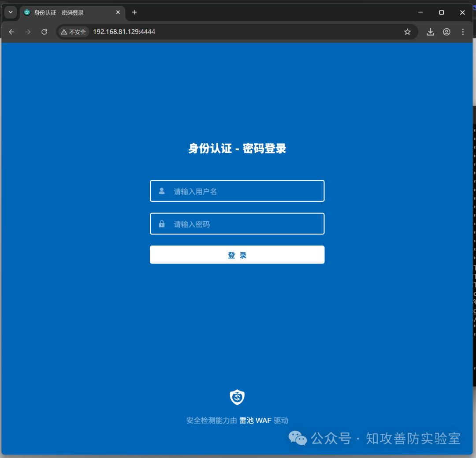Click the tab favicon of SafeLine

pyautogui.click(x=27, y=12)
